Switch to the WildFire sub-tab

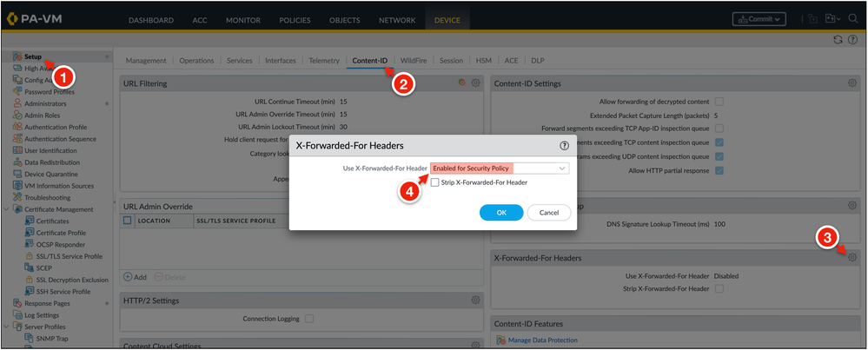point(414,61)
